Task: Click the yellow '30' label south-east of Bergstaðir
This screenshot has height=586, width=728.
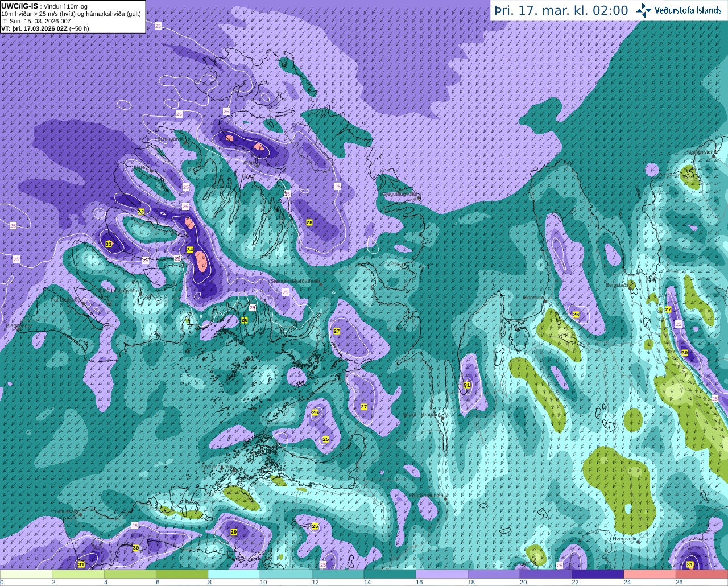Action: 685,353
